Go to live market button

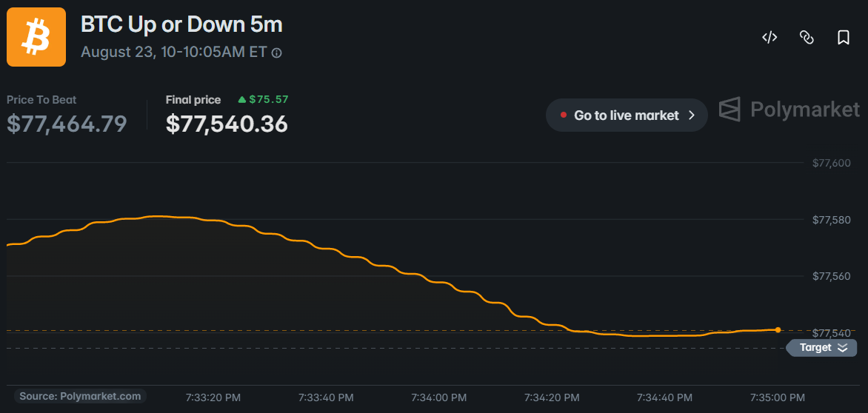tap(627, 115)
